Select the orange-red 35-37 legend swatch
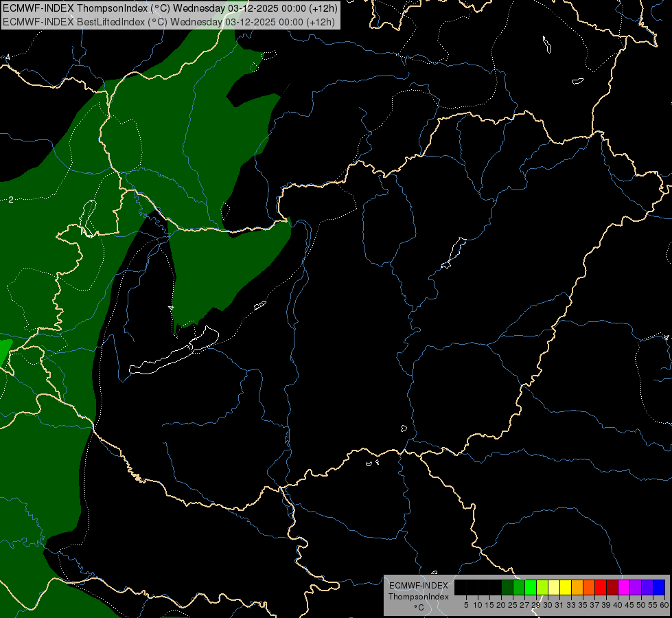 click(589, 587)
